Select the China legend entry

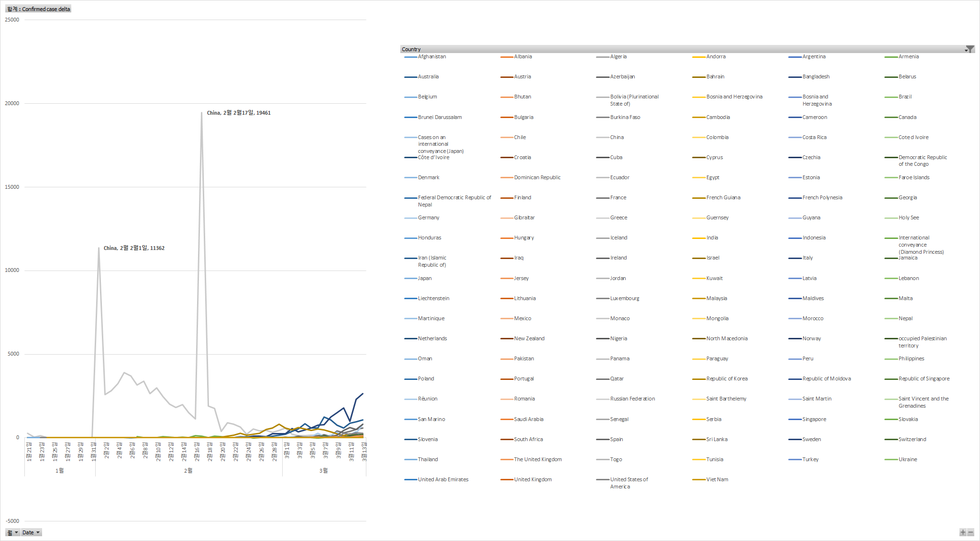[x=617, y=138]
